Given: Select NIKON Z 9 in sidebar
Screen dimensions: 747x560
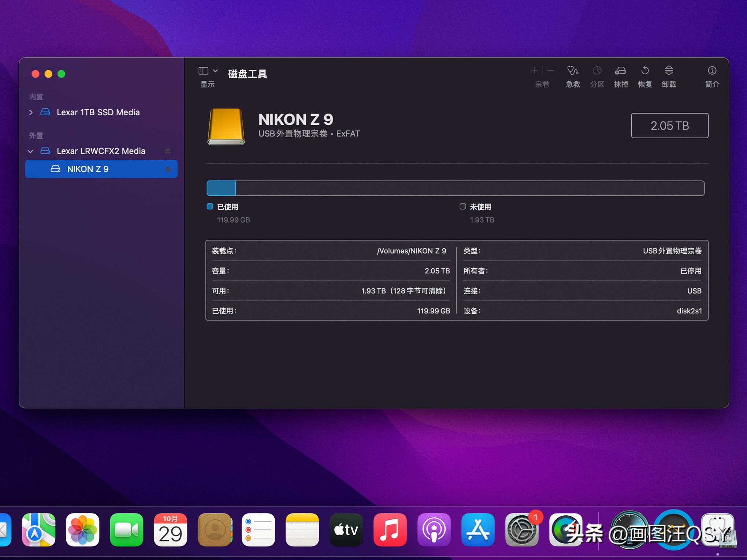Looking at the screenshot, I should (88, 169).
